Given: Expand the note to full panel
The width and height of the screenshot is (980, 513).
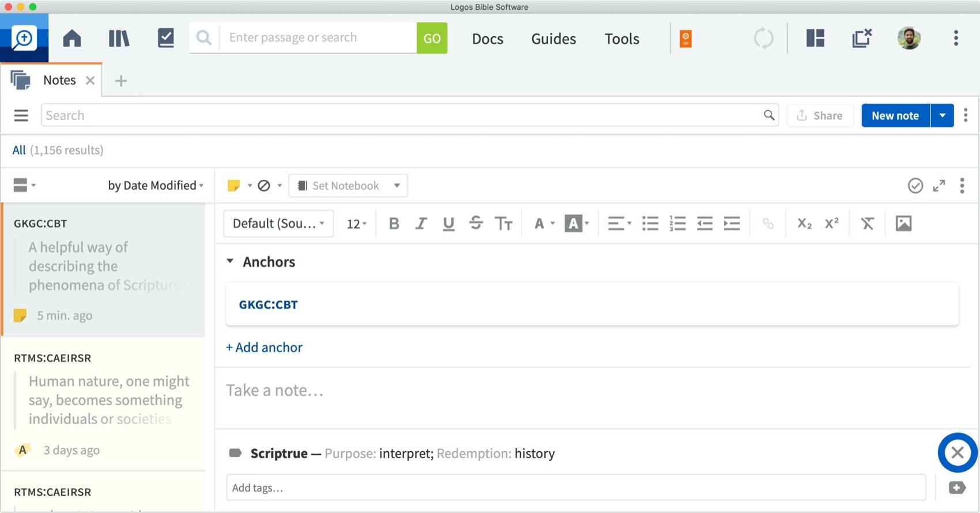Looking at the screenshot, I should point(939,186).
